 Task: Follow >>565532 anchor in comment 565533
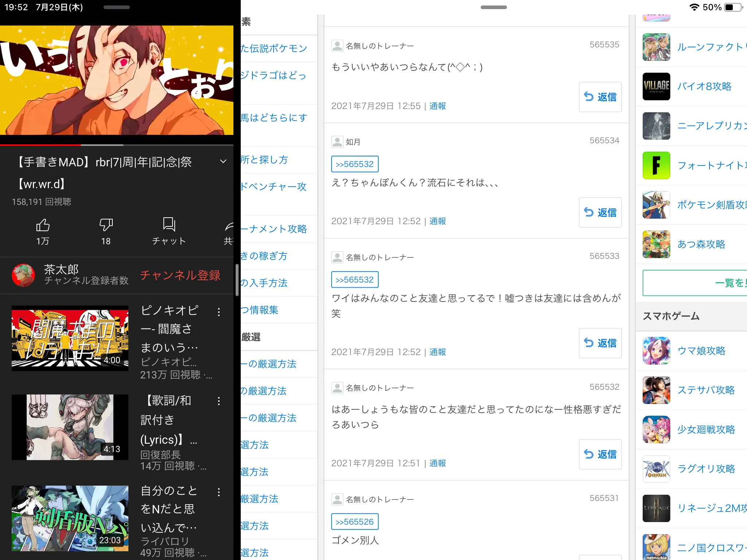coord(355,280)
